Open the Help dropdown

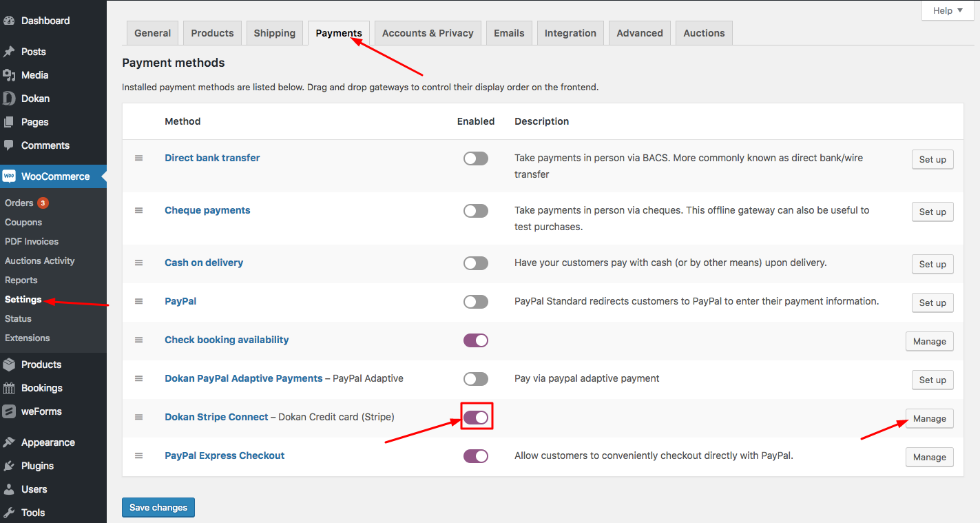(948, 10)
